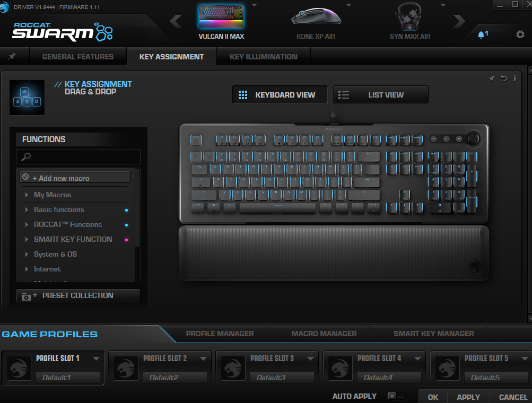Switch to List View
Viewport: 532px width, 403px height.
(380, 95)
